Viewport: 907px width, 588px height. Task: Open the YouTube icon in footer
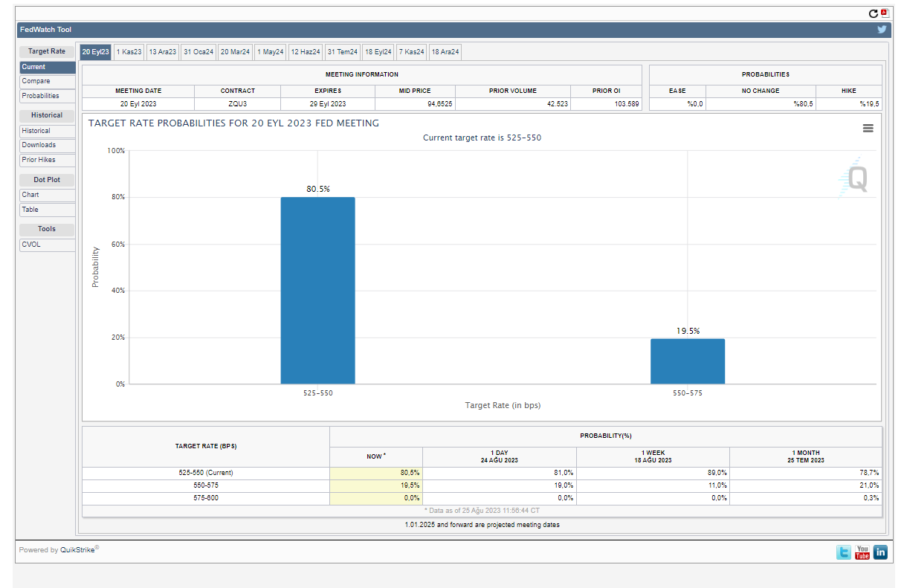[x=862, y=552]
